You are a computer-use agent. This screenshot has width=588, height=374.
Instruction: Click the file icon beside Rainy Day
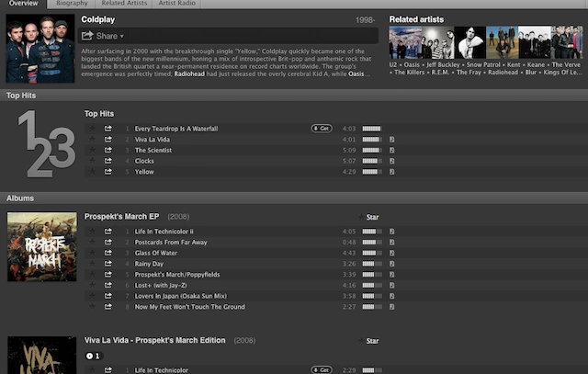point(392,264)
